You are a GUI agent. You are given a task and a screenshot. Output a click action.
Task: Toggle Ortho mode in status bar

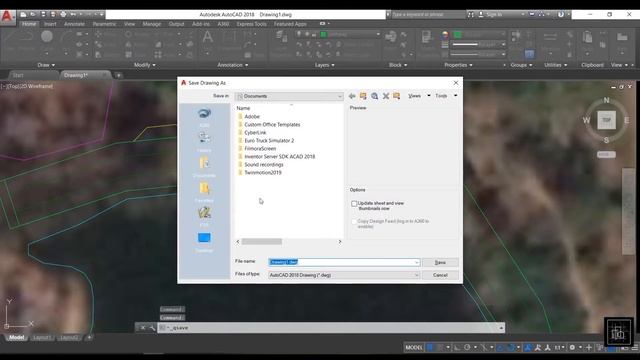[x=457, y=348]
